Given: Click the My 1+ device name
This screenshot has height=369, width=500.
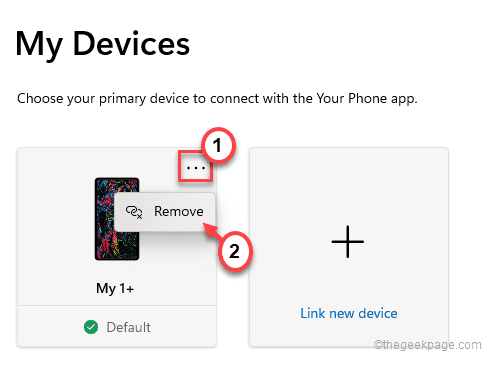Looking at the screenshot, I should point(115,288).
